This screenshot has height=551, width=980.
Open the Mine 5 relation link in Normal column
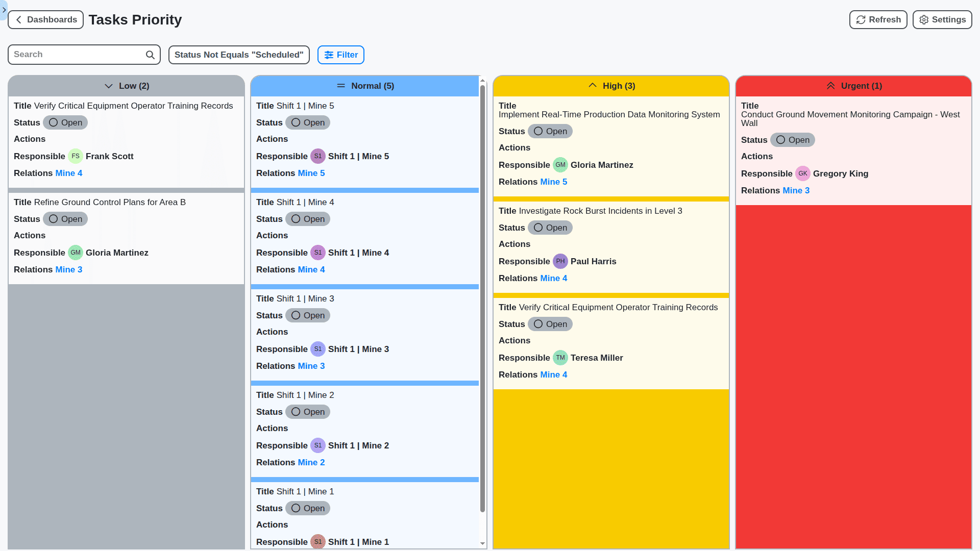311,173
